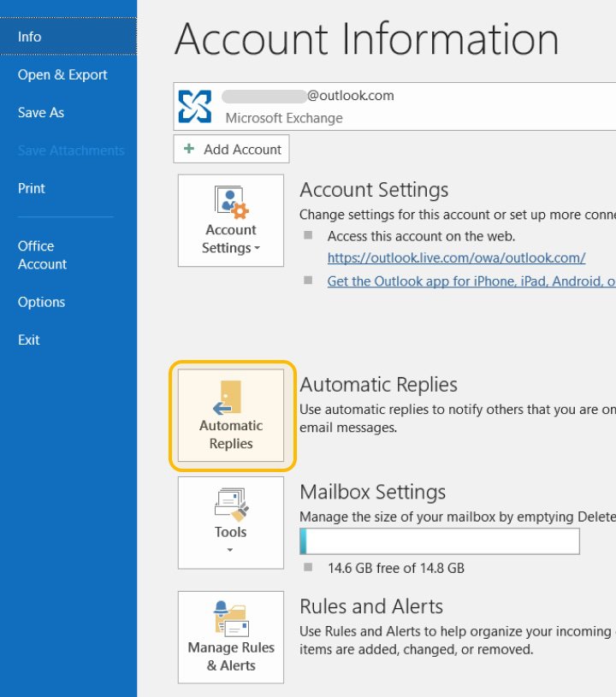This screenshot has width=616, height=697.
Task: Click the Add Account button label
Action: [242, 150]
